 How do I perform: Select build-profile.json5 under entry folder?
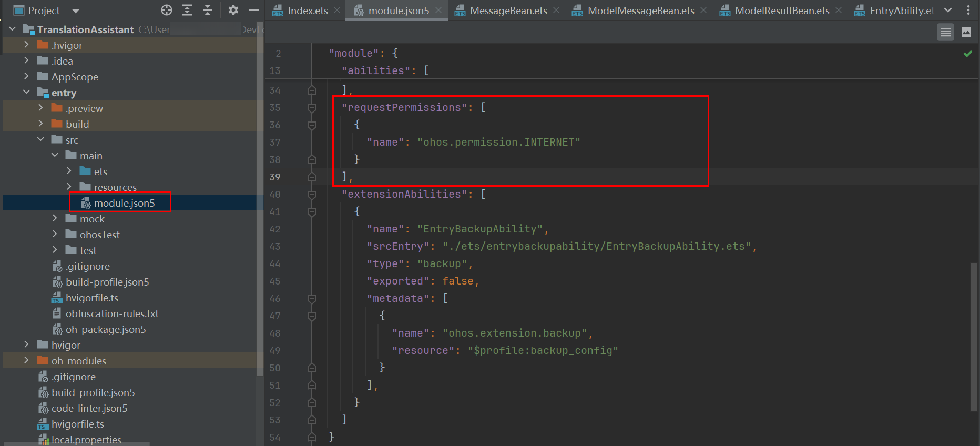coord(107,282)
